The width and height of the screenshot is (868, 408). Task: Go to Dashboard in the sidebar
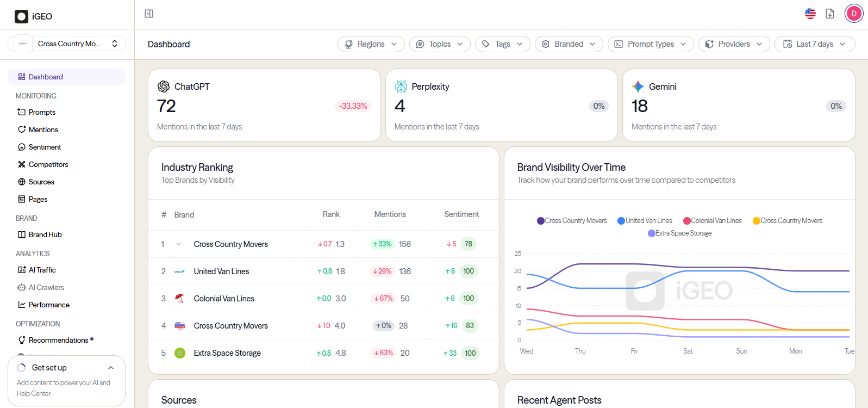click(x=66, y=77)
